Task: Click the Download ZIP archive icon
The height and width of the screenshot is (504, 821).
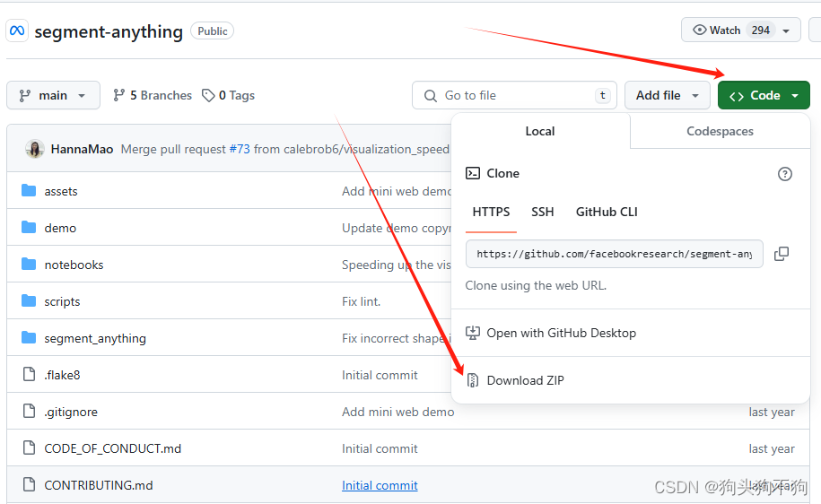Action: coord(472,380)
